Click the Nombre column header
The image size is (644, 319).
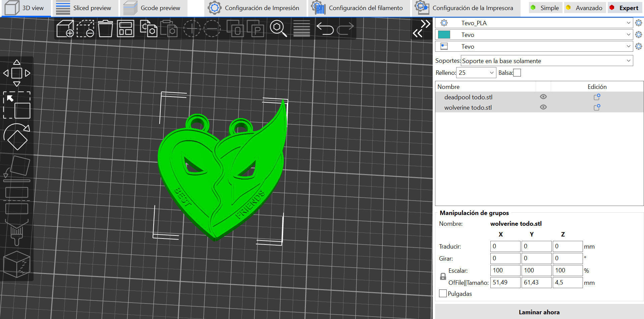pyautogui.click(x=485, y=87)
